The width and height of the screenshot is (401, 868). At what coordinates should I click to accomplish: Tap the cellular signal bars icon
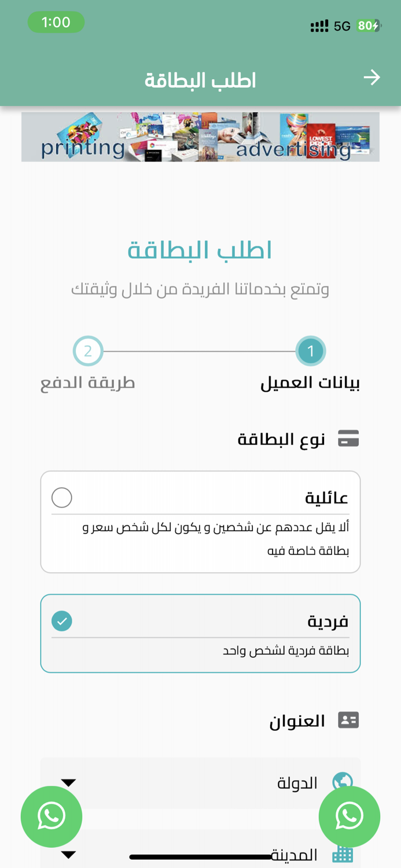coord(319,25)
